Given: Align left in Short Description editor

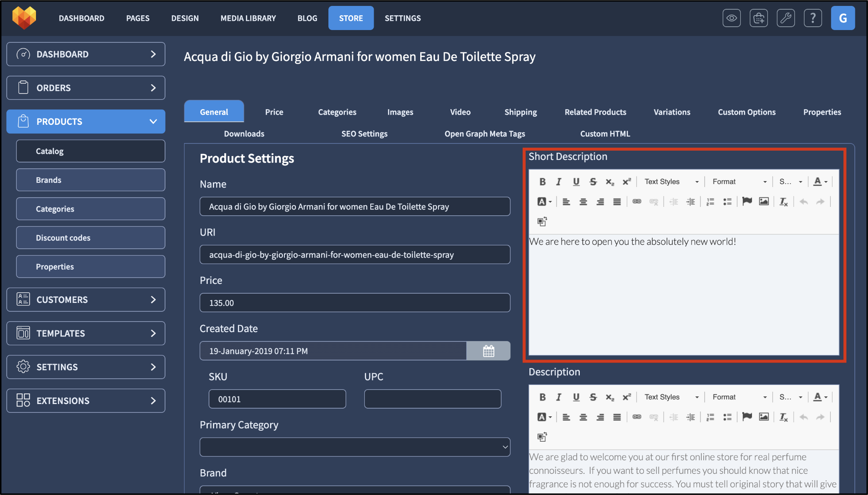Looking at the screenshot, I should pyautogui.click(x=566, y=202).
